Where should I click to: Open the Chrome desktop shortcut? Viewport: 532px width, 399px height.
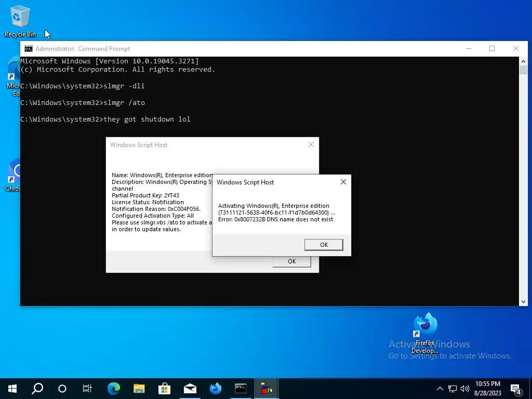13,176
